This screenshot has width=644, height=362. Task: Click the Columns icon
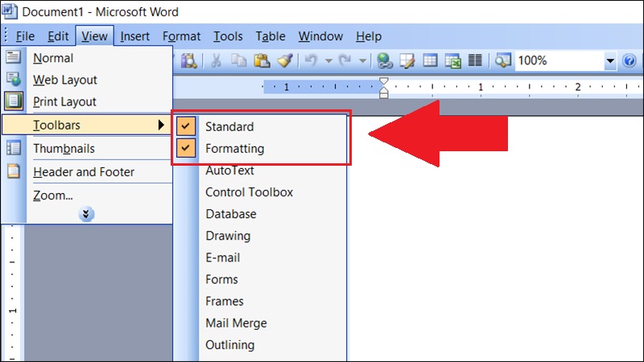(x=475, y=61)
